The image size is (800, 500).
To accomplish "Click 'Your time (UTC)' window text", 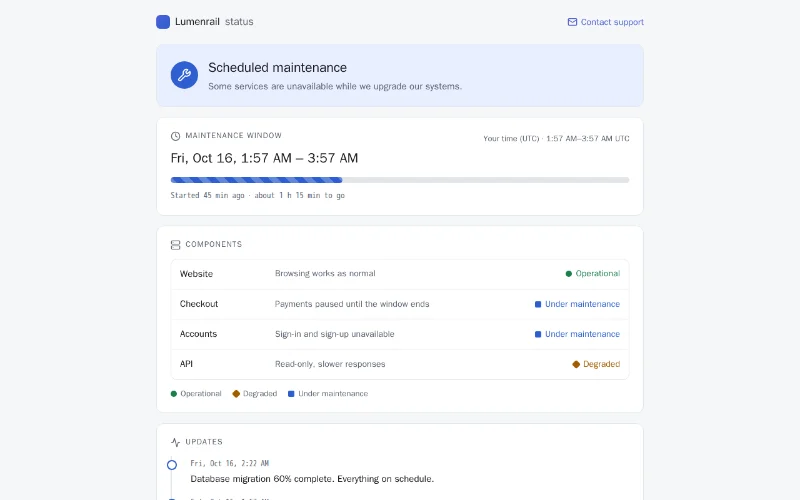I will pos(557,139).
